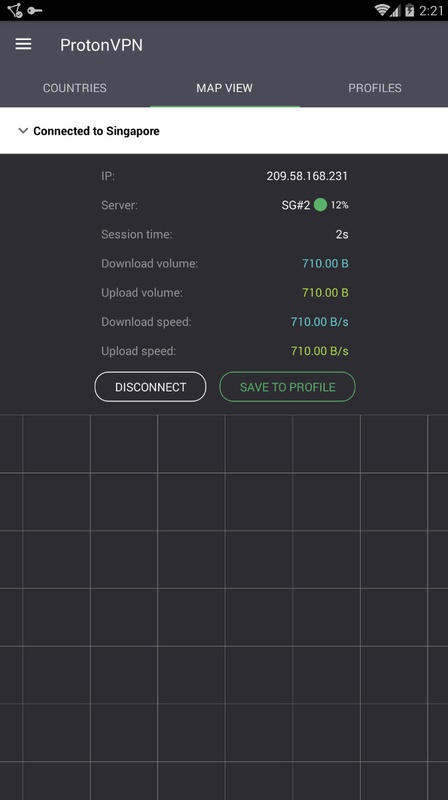This screenshot has height=800, width=448.
Task: Switch to the Countries tab
Action: tap(74, 88)
